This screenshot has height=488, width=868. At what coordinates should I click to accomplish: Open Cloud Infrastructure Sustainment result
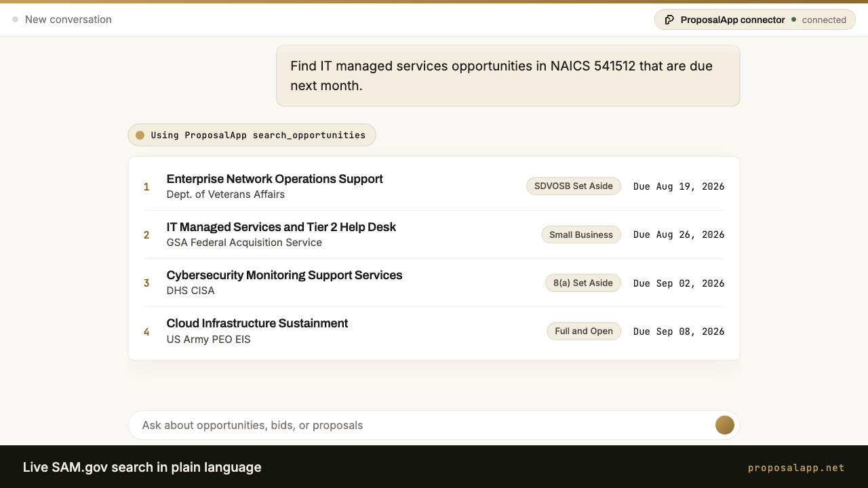258,323
